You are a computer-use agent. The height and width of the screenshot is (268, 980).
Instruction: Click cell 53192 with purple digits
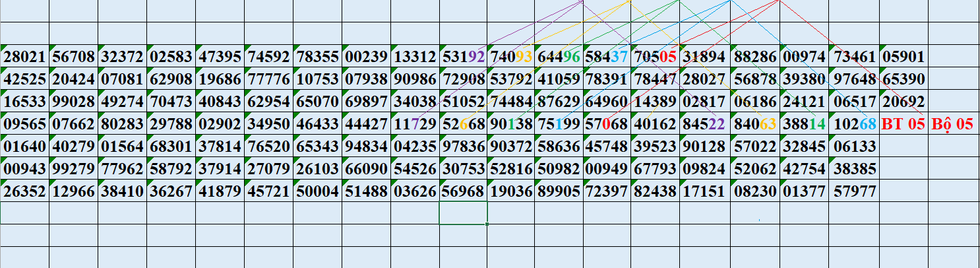click(464, 57)
